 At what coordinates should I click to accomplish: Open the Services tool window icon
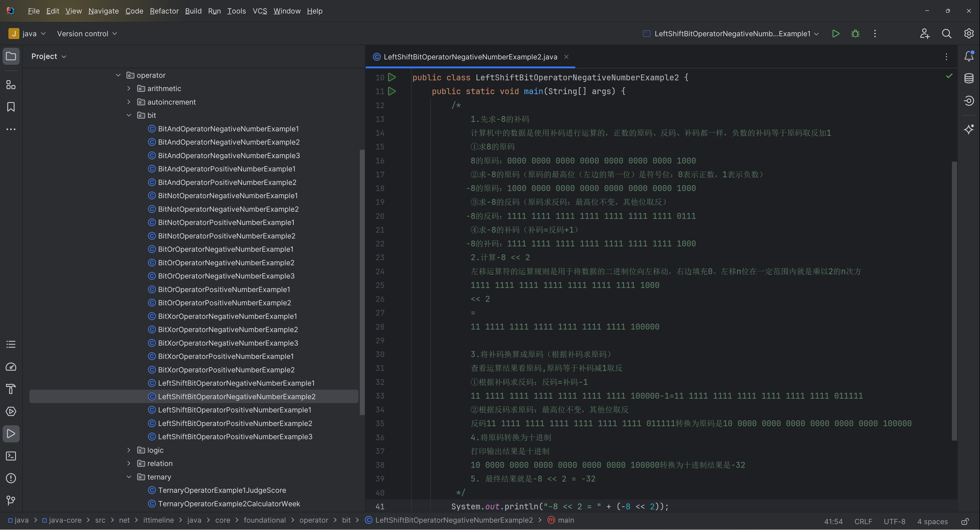pos(11,411)
